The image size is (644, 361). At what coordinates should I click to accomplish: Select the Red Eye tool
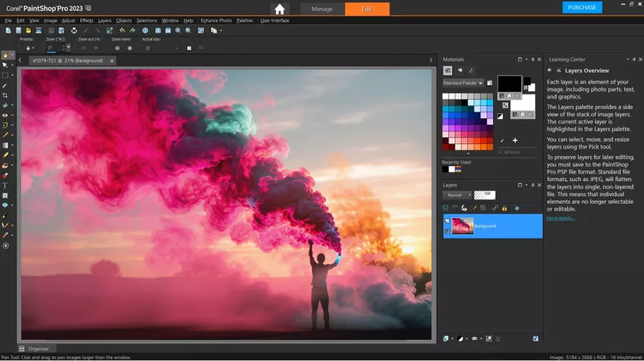(x=5, y=115)
